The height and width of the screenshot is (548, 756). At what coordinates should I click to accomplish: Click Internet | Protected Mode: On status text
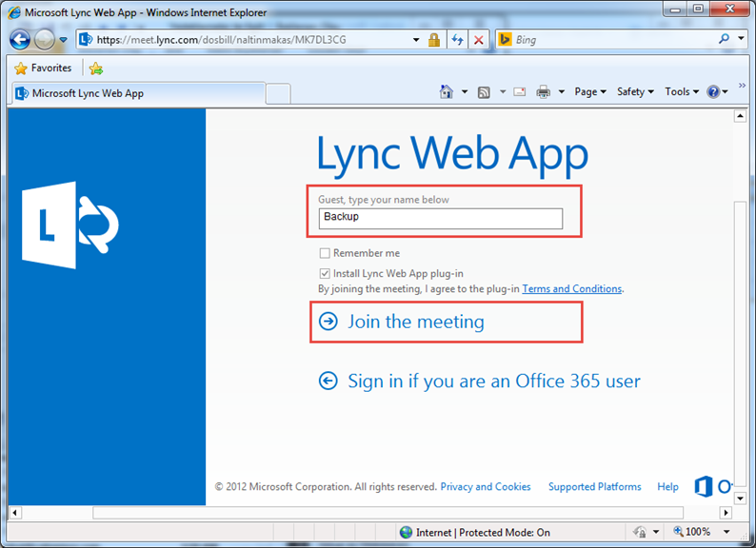point(483,532)
